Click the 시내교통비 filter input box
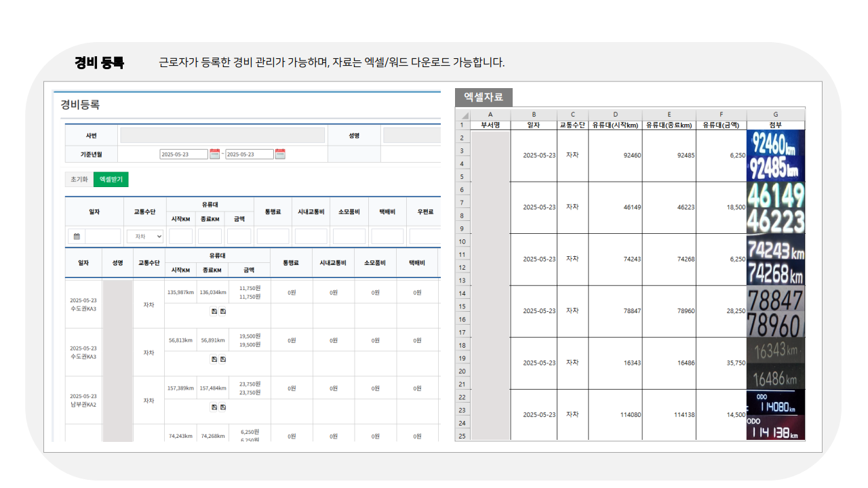 pyautogui.click(x=311, y=236)
